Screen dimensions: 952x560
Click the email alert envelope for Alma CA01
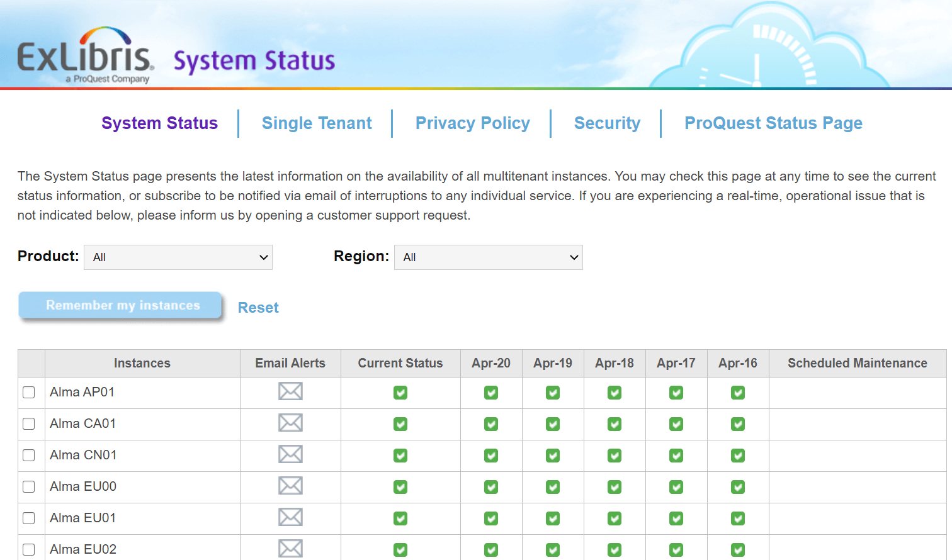click(290, 423)
